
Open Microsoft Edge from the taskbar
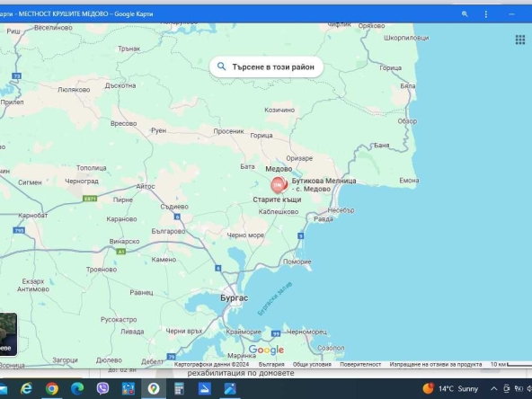click(x=77, y=388)
